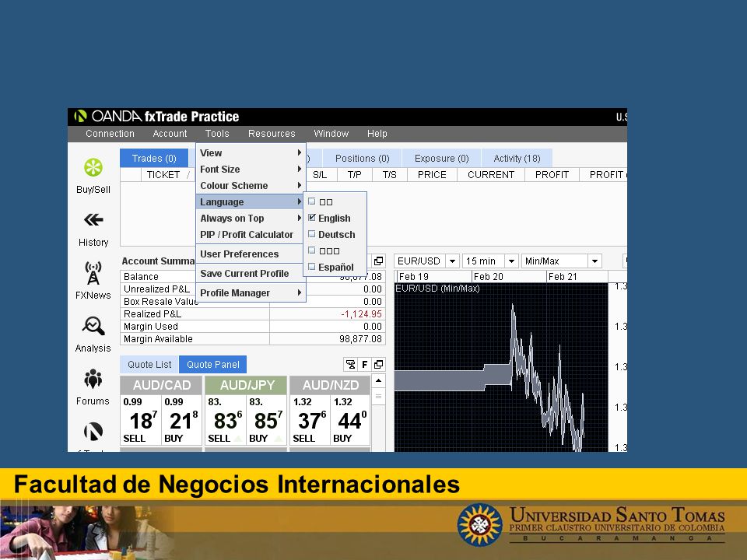Open the 15 min interval dropdown

(511, 261)
